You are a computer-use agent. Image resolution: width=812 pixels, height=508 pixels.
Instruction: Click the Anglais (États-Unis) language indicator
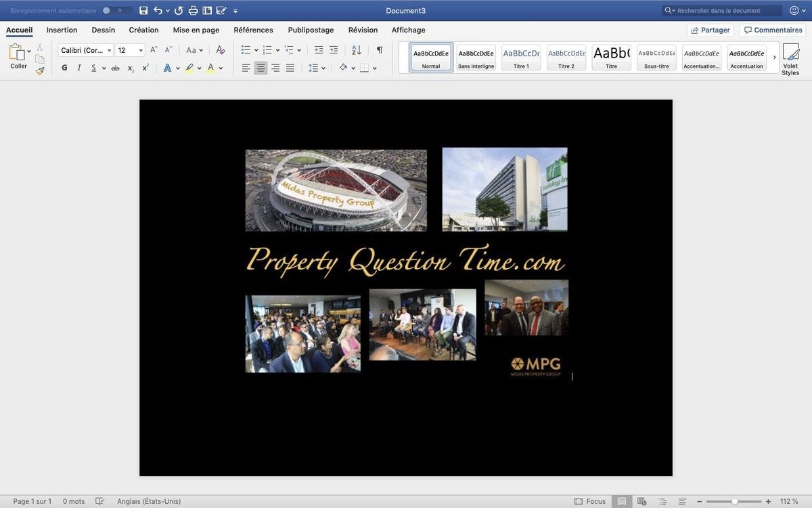tap(149, 501)
